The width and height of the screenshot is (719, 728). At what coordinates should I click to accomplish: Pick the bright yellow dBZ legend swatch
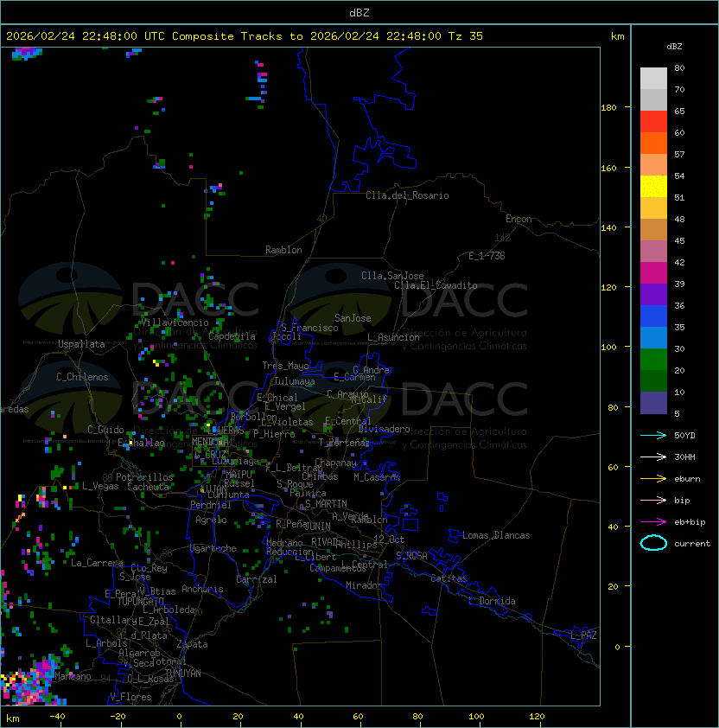653,187
